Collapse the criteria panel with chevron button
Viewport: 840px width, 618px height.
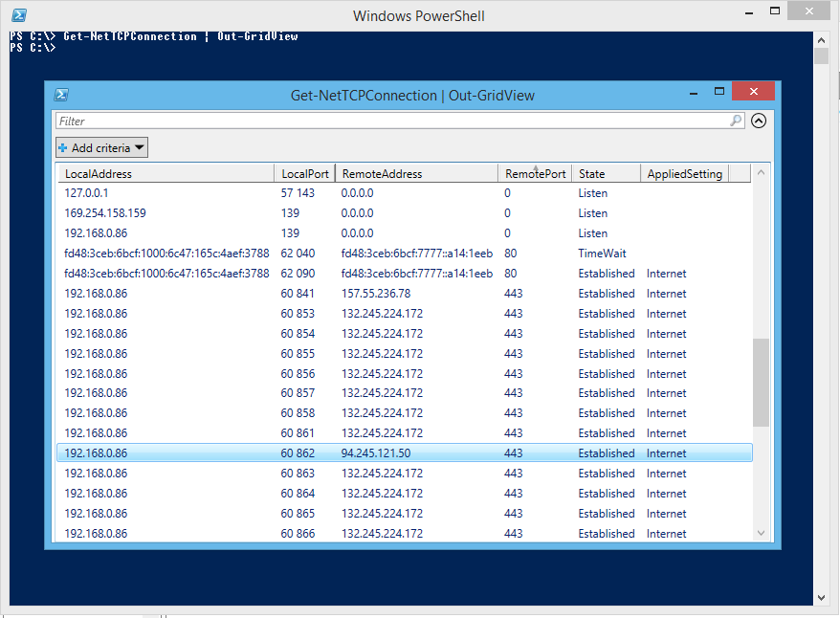coord(759,121)
